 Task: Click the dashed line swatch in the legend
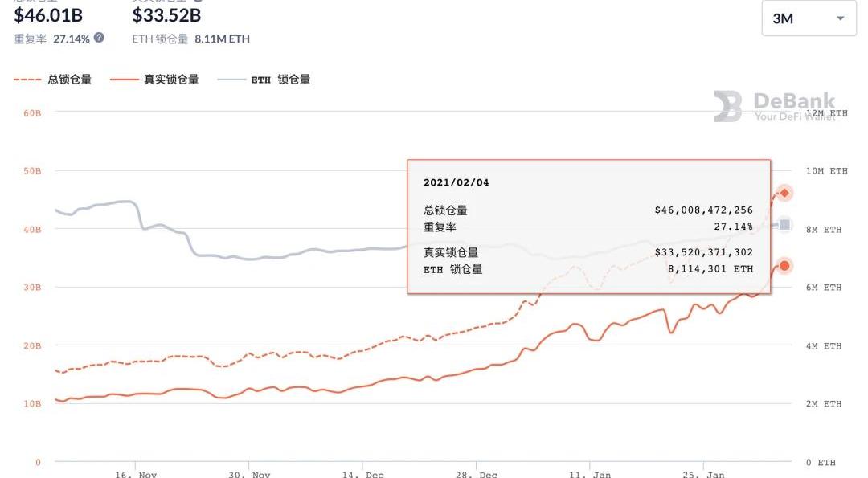[x=27, y=80]
